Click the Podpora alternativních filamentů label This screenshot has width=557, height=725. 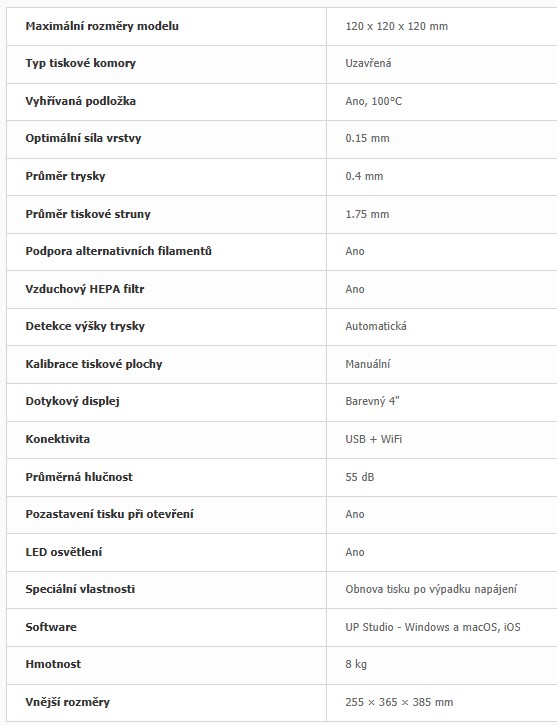tap(118, 251)
